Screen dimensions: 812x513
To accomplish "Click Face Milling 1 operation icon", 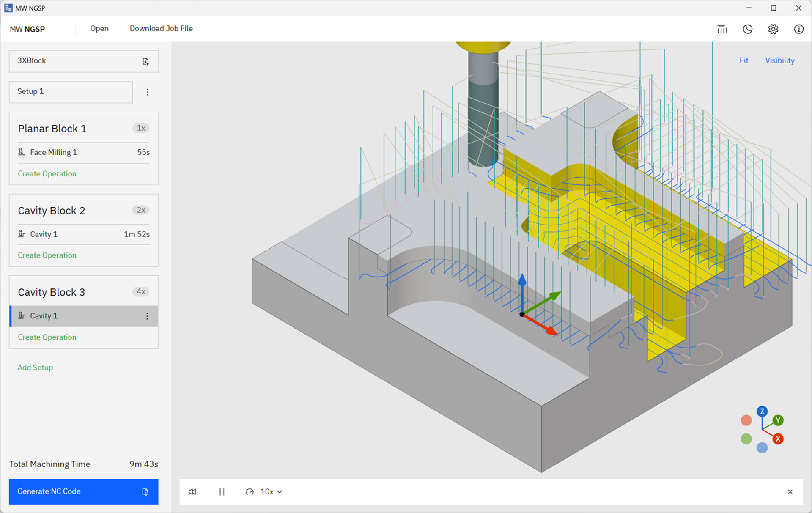I will [x=22, y=152].
